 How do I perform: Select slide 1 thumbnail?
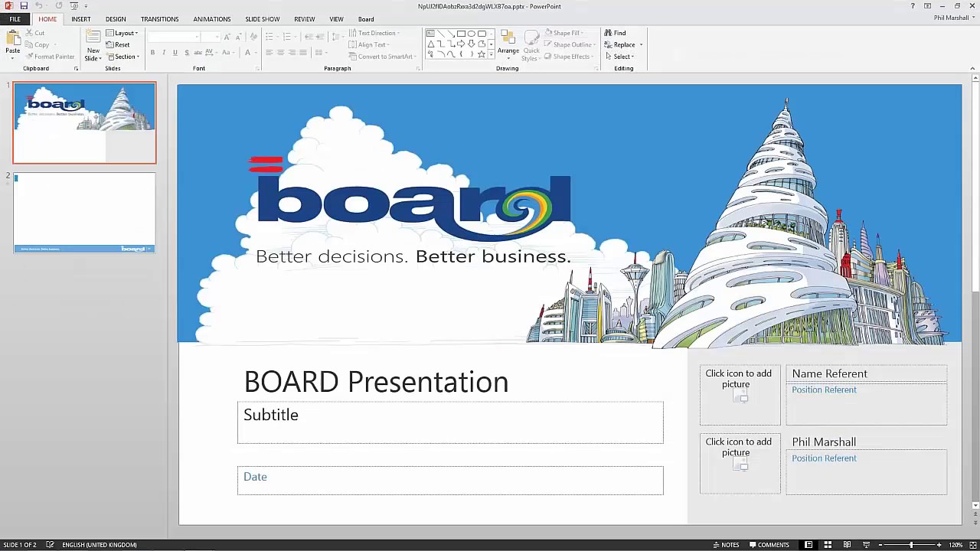coord(84,122)
